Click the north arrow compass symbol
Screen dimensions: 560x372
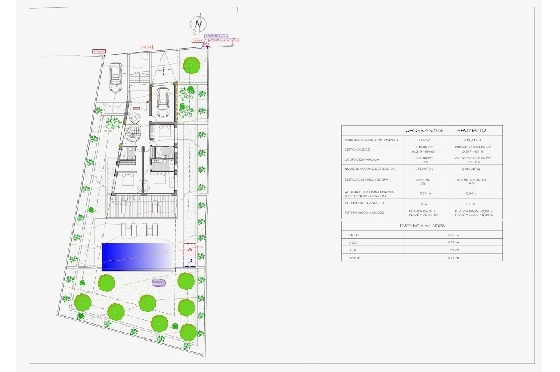(x=199, y=24)
